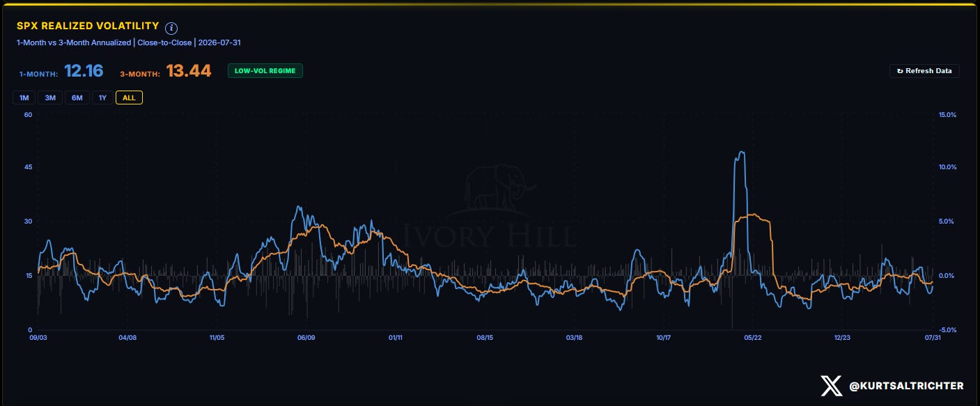
Task: Click the 03/18 x-axis date label
Action: (574, 338)
